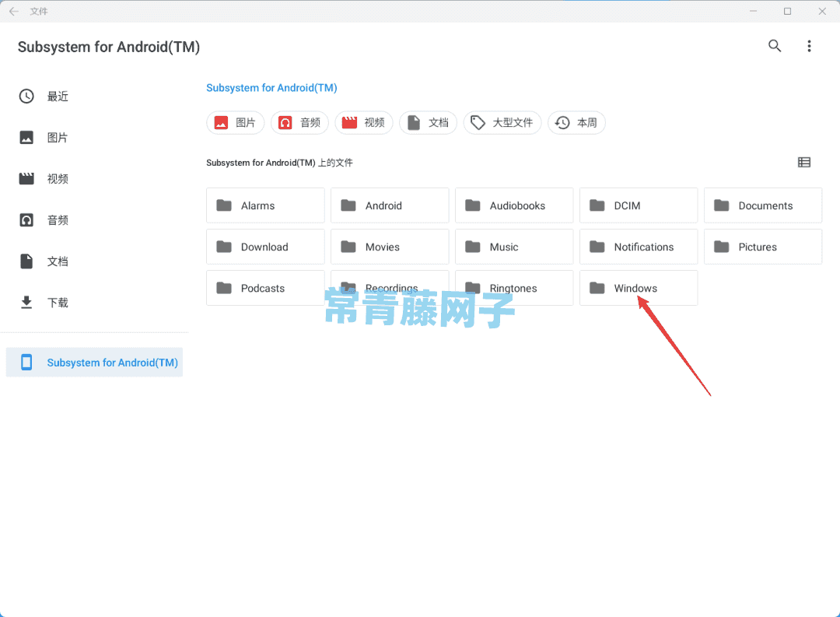The width and height of the screenshot is (840, 617).
Task: Enable the 本周 filter chip
Action: click(576, 123)
